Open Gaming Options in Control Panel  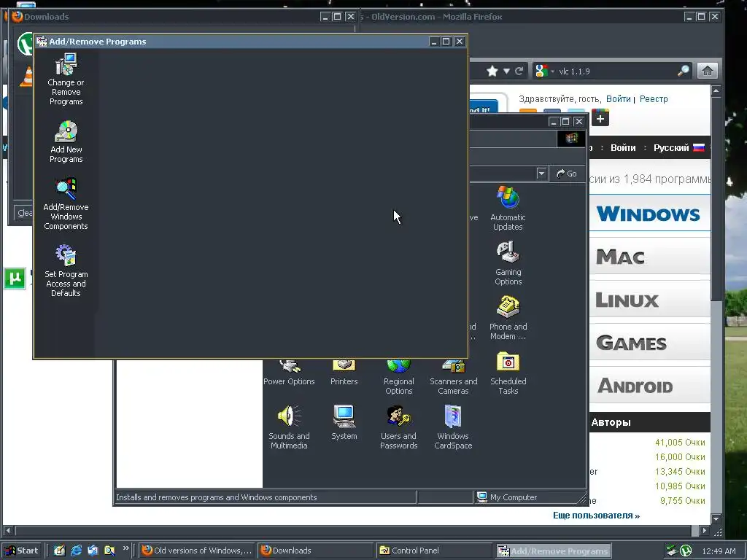coord(508,262)
